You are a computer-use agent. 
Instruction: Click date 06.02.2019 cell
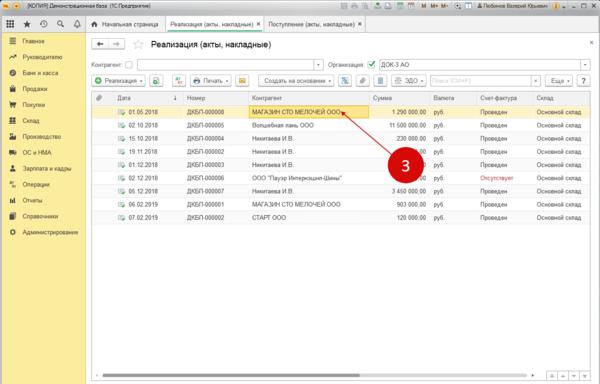143,205
